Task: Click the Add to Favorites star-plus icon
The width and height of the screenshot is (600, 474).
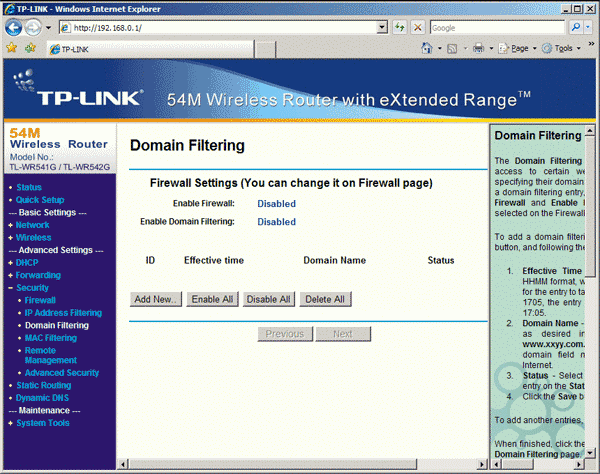Action: [x=30, y=48]
